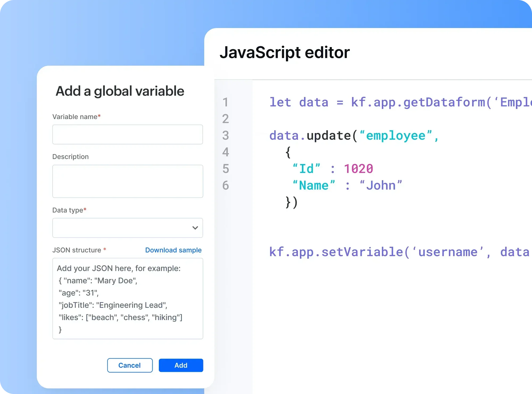Click the opening '{' brace in the code
532x394 pixels.
coord(288,152)
